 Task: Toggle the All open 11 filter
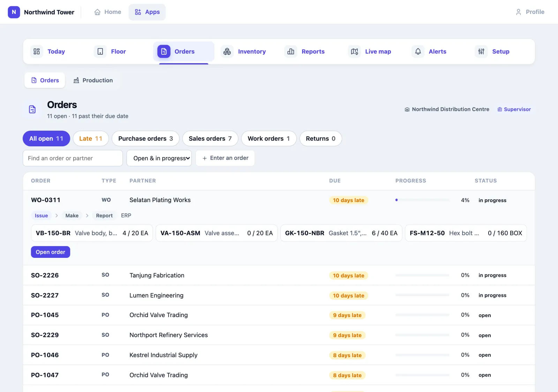pos(46,139)
